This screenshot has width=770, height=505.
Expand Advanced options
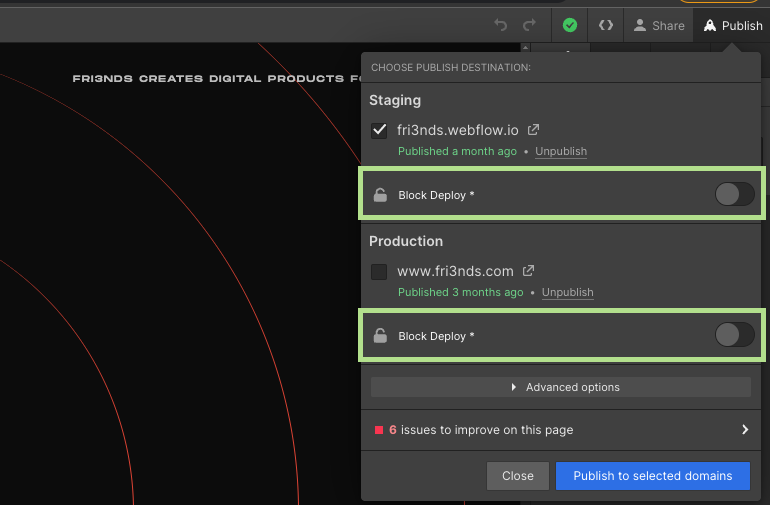(x=560, y=387)
